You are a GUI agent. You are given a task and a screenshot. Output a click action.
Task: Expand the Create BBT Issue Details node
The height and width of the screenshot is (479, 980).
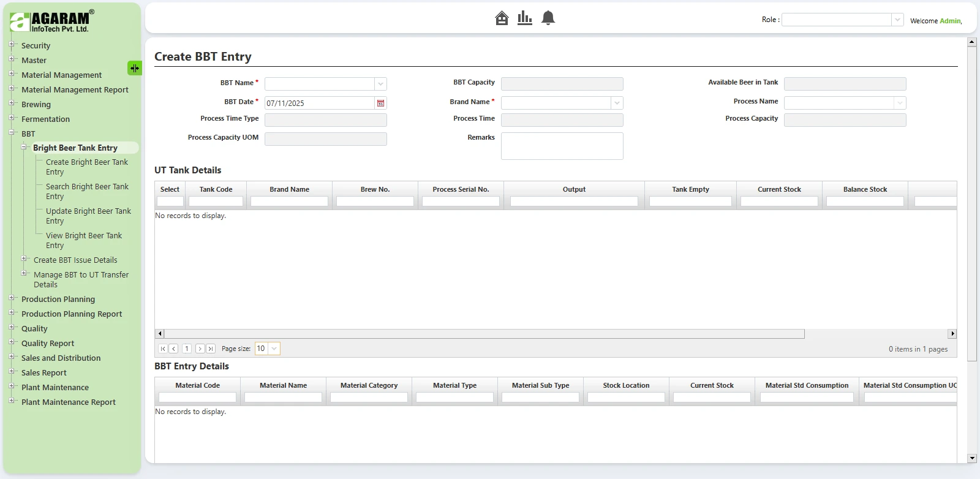(24, 259)
